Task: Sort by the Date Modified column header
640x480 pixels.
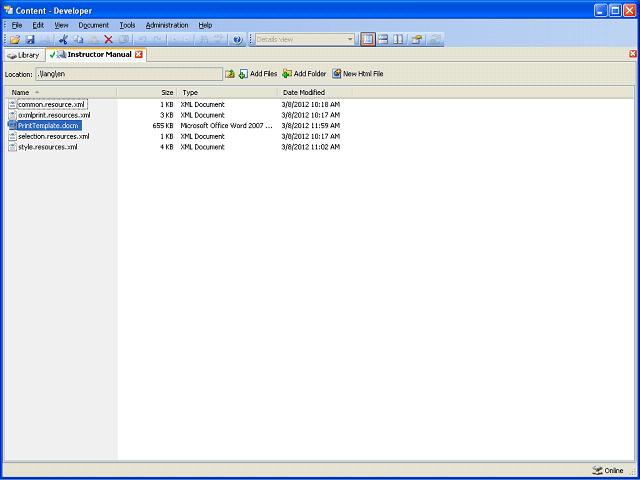Action: tap(315, 93)
